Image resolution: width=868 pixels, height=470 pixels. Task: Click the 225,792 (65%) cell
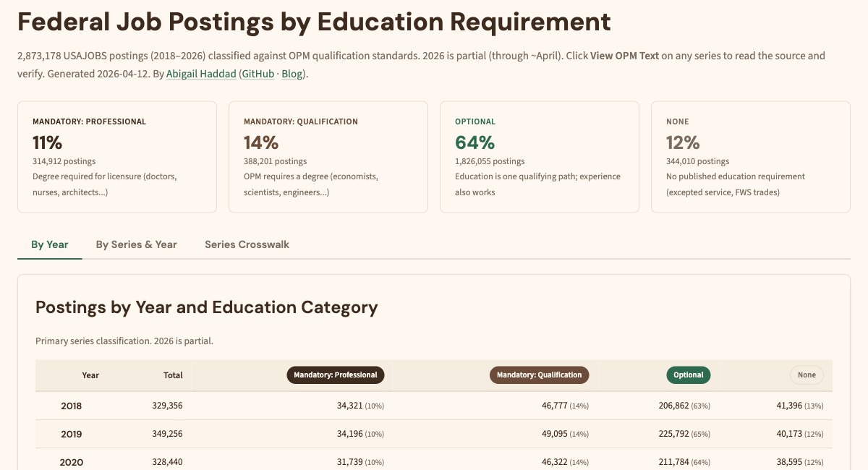[x=684, y=435]
